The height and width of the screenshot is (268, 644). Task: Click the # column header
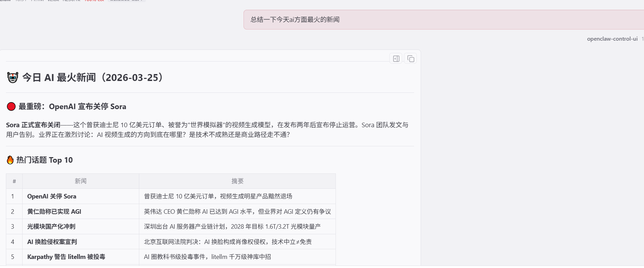pyautogui.click(x=14, y=181)
